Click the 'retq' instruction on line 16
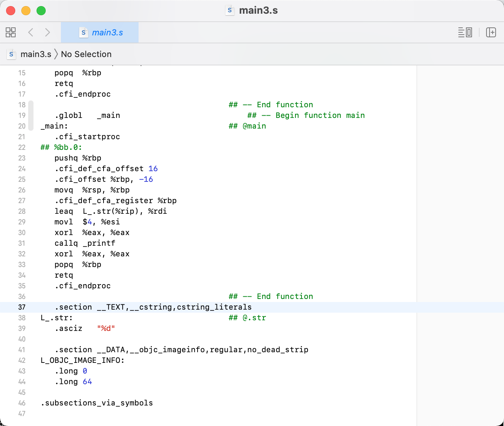The height and width of the screenshot is (426, 504). coord(64,83)
